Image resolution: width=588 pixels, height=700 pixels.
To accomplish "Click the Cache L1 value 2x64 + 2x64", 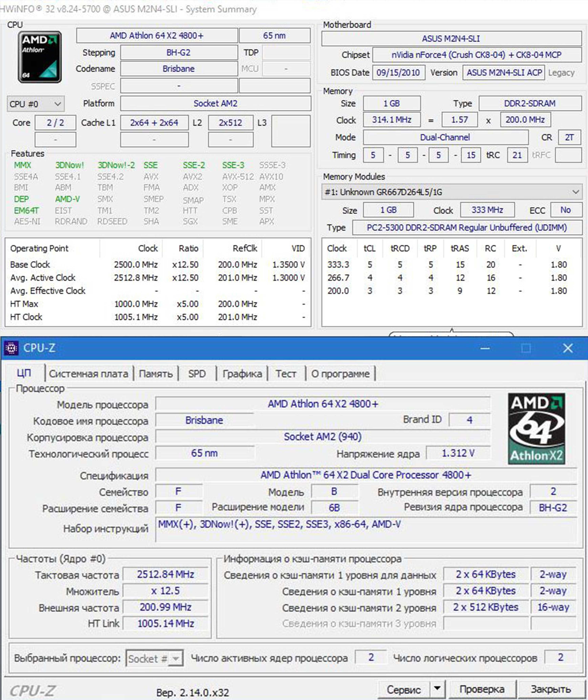I will 154,123.
